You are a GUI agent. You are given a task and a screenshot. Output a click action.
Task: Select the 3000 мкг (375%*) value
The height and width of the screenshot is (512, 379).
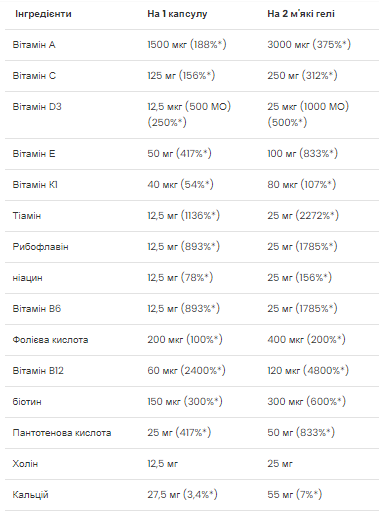(x=309, y=45)
